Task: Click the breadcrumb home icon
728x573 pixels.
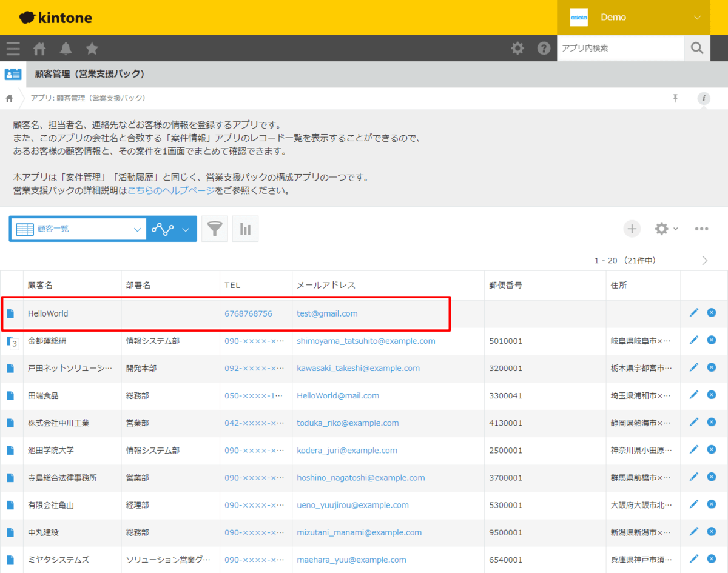Action: click(x=9, y=98)
